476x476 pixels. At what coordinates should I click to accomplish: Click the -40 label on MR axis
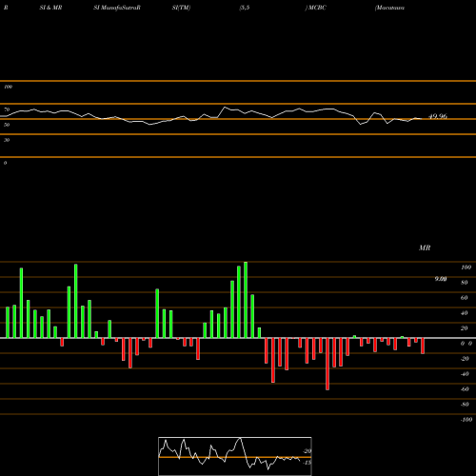[465, 374]
